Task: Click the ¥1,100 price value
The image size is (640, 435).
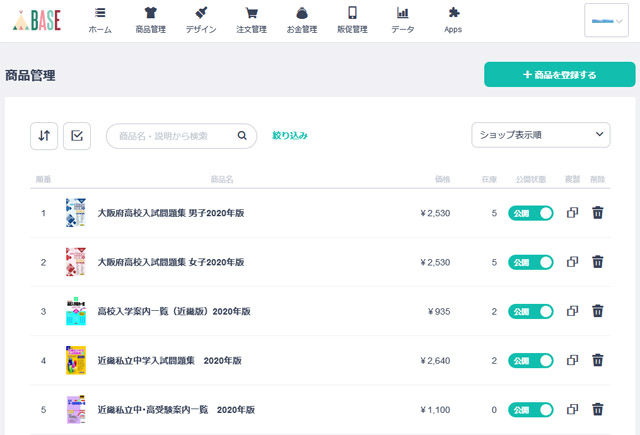Action: pos(435,410)
